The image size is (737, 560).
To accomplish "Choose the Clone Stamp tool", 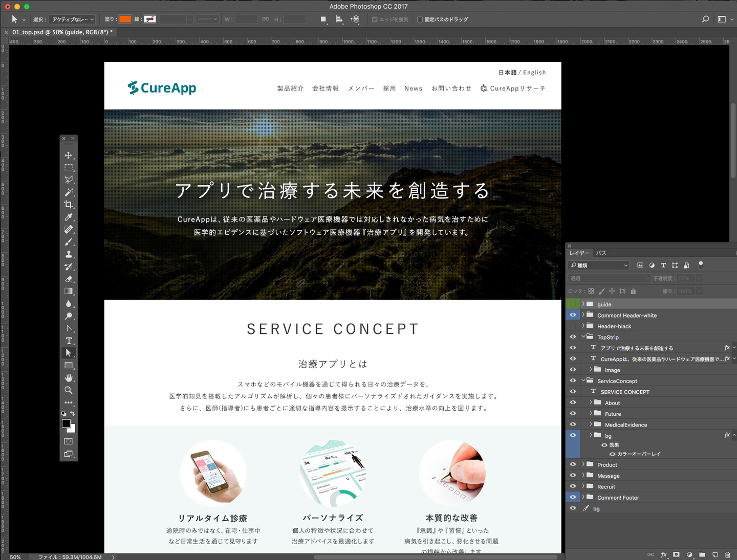I will click(69, 254).
